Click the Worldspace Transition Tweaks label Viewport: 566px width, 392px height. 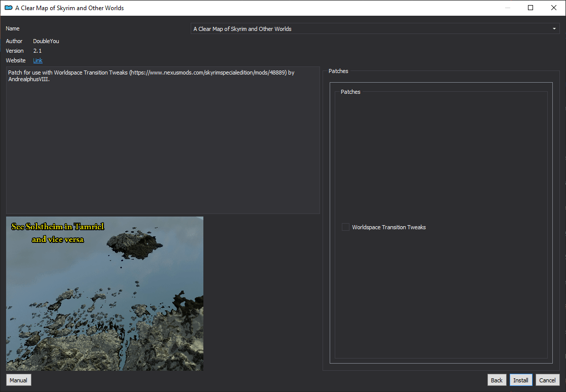coord(389,227)
